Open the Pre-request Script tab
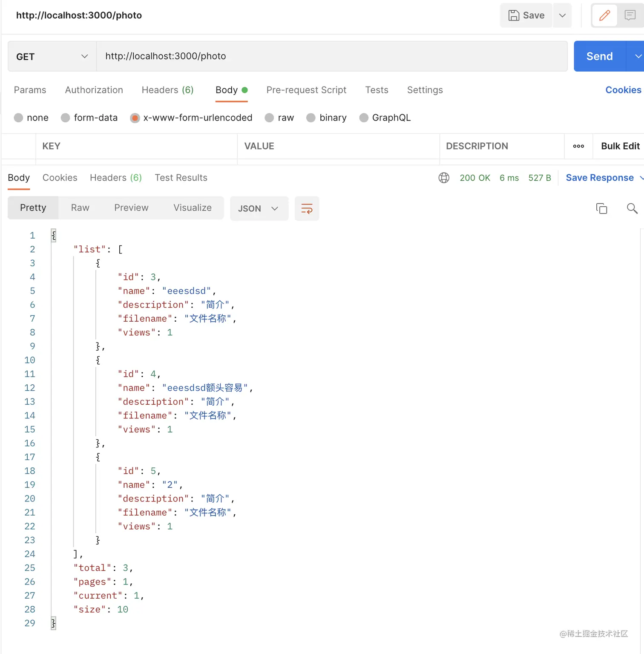 306,90
